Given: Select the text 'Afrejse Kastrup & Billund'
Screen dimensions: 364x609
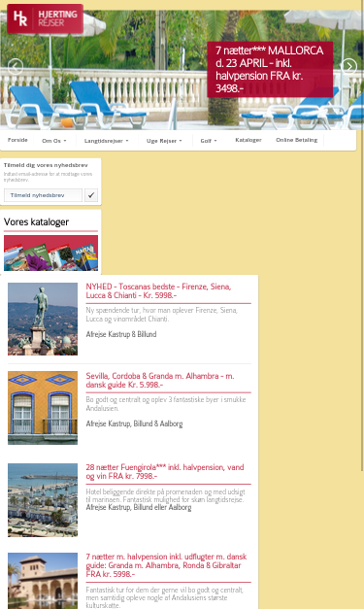Looking at the screenshot, I should 121,334.
